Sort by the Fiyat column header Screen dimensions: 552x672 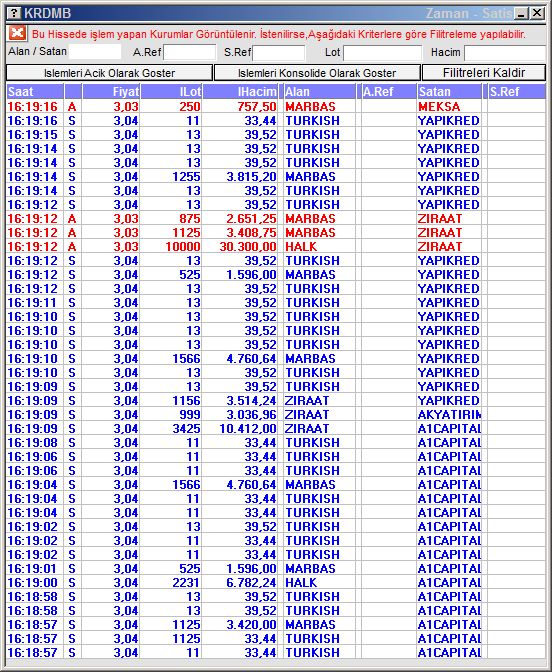pyautogui.click(x=111, y=91)
